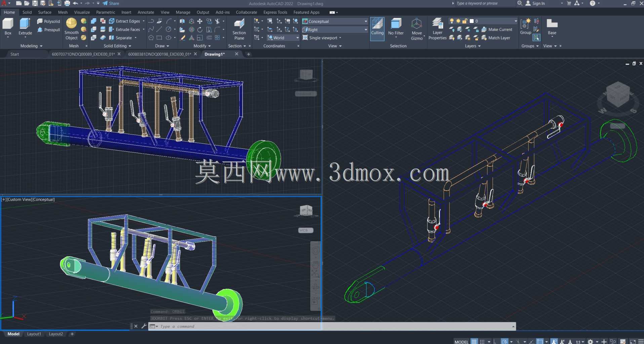Select the Box solid tool
644x344 pixels.
8,27
